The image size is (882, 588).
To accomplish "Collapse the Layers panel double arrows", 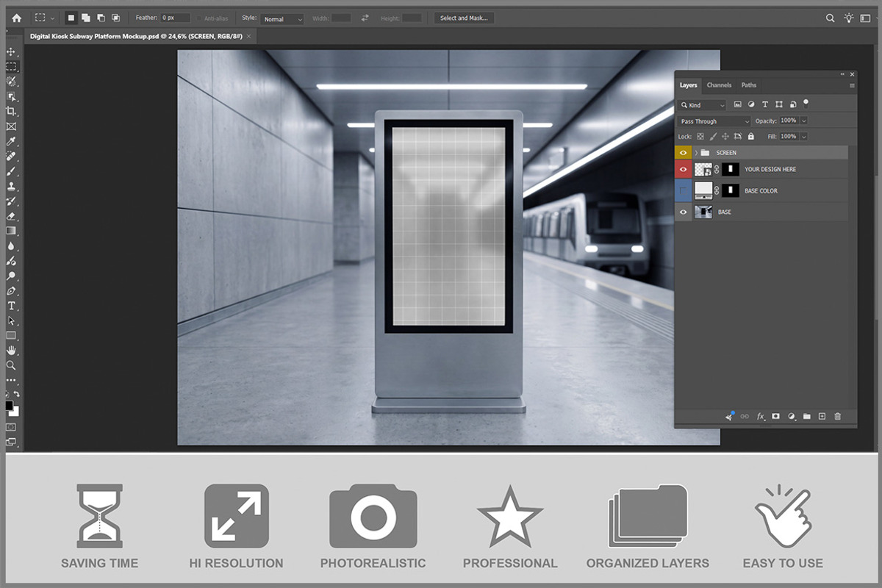I will coord(842,74).
